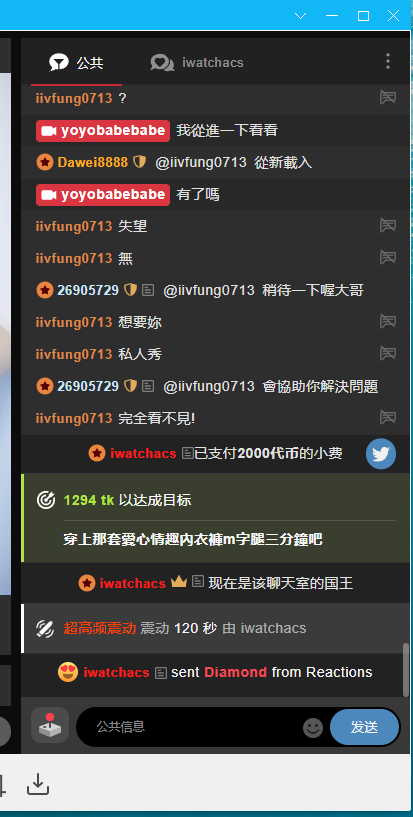Expand the window title bar chevron dropdown
Viewport: 413px width, 817px height.
point(301,16)
